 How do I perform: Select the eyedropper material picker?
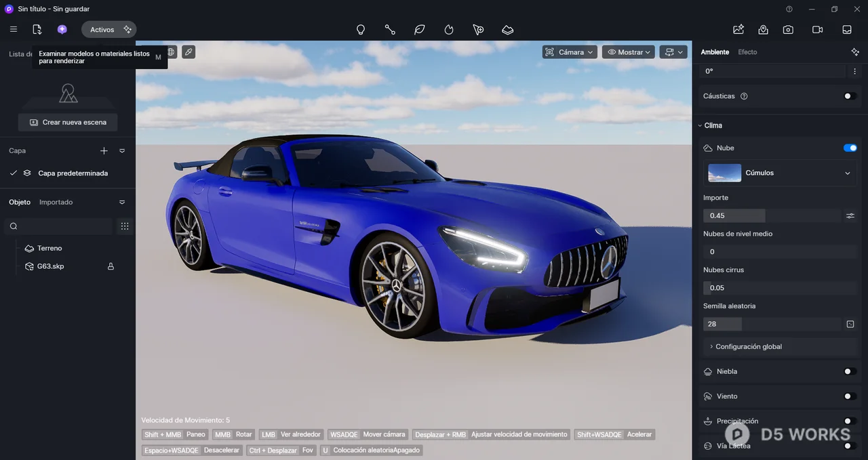click(189, 51)
